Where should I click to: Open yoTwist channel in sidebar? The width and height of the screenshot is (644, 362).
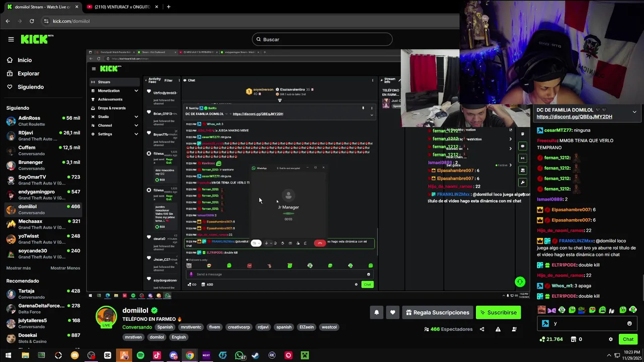(43, 239)
